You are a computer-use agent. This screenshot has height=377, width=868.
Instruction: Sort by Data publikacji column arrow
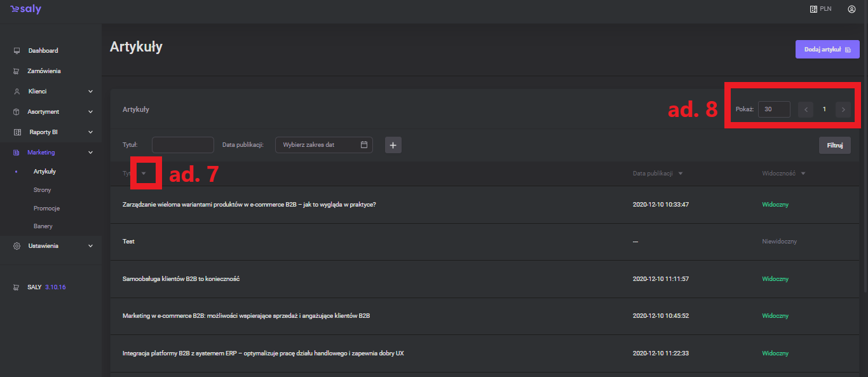click(681, 174)
